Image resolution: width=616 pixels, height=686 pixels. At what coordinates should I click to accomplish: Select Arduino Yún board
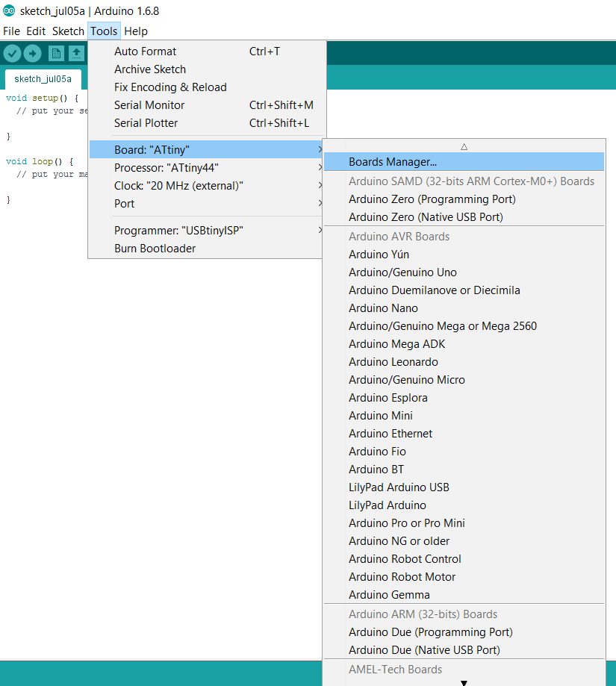pyautogui.click(x=464, y=255)
